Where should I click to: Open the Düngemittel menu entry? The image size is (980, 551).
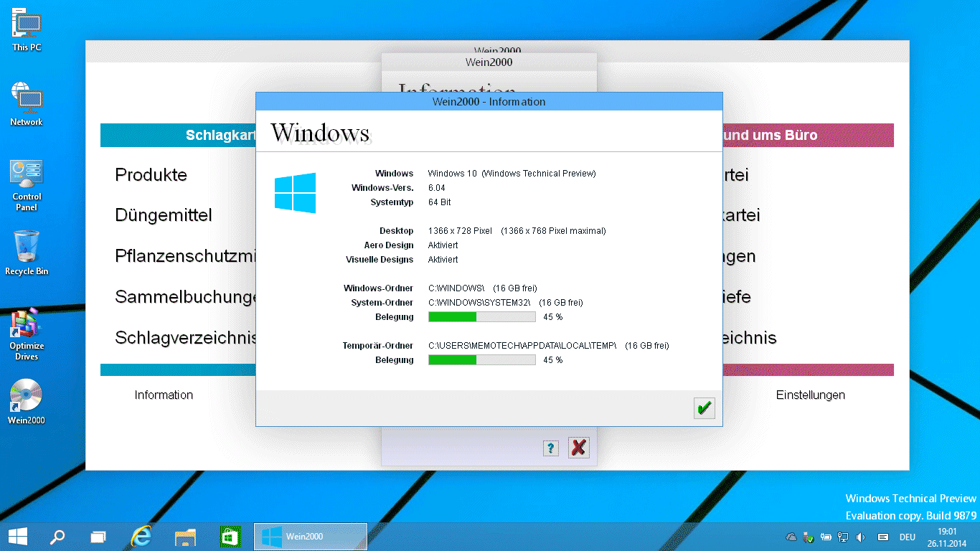(x=163, y=215)
